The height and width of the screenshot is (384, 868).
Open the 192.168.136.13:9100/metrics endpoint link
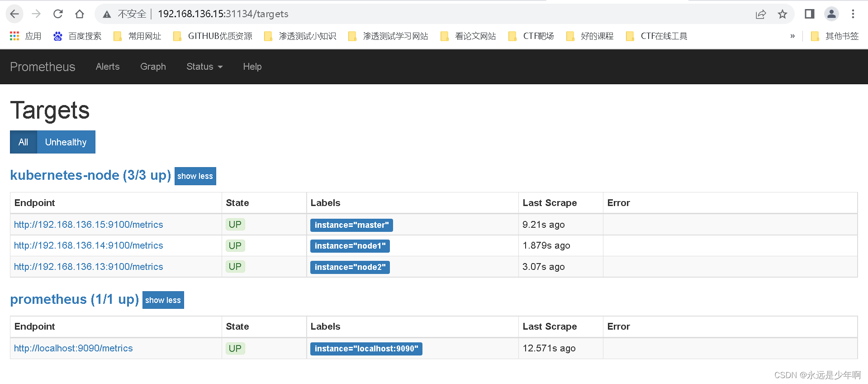pos(89,267)
